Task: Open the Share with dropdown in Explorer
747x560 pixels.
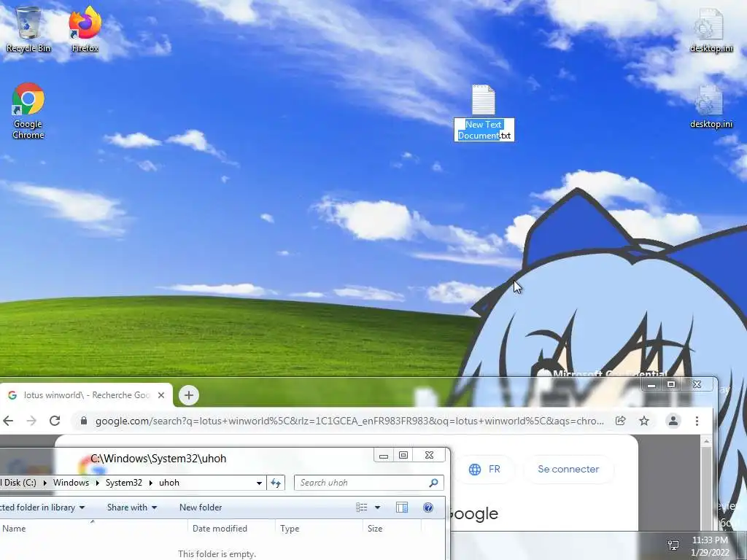Action: click(x=132, y=507)
